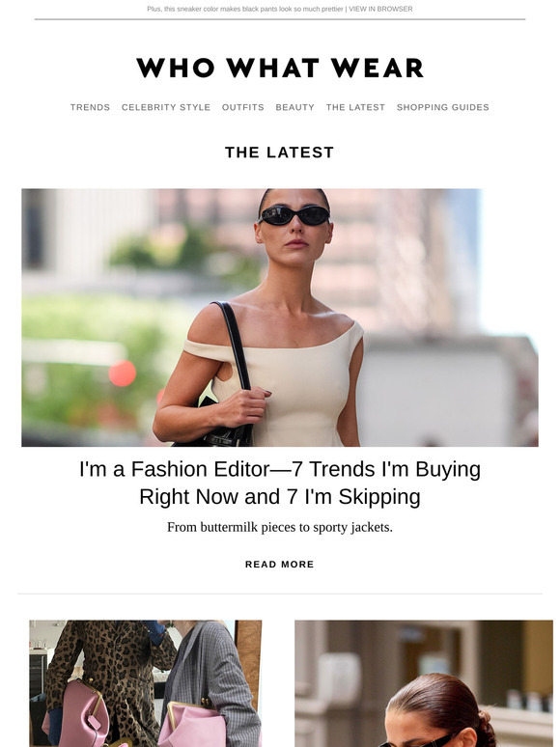560x747 pixels.
Task: Click the sneaker color preheader text
Action: 245,9
